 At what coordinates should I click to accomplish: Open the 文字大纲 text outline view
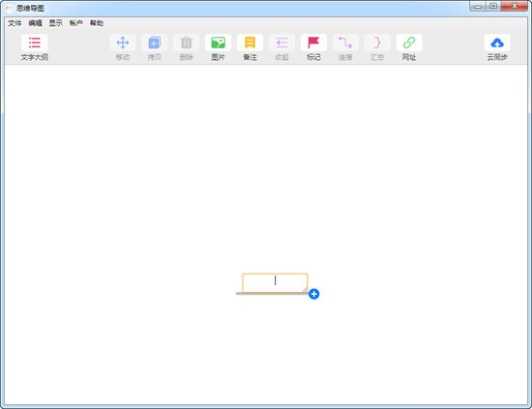point(34,43)
